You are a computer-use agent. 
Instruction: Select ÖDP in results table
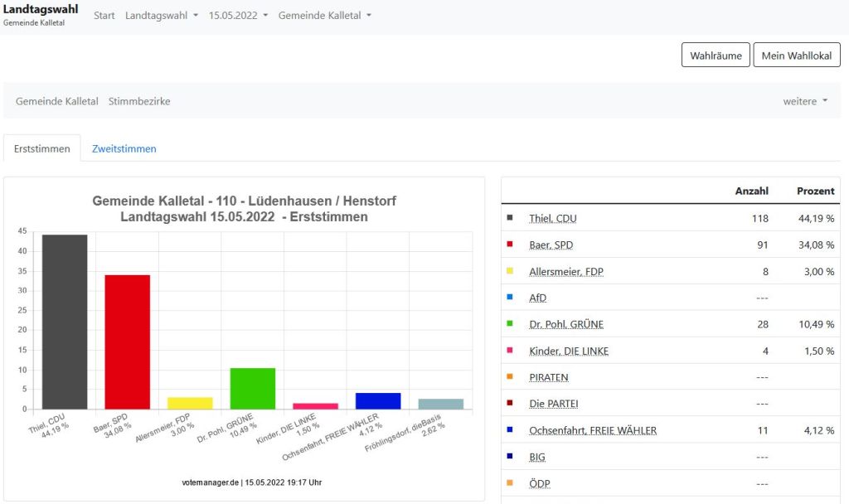(540, 483)
